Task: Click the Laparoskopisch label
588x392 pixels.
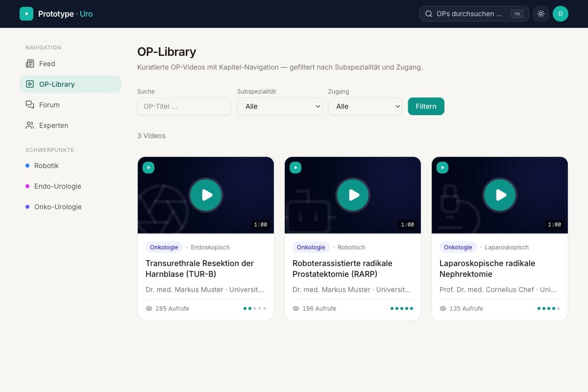Action: click(x=507, y=247)
